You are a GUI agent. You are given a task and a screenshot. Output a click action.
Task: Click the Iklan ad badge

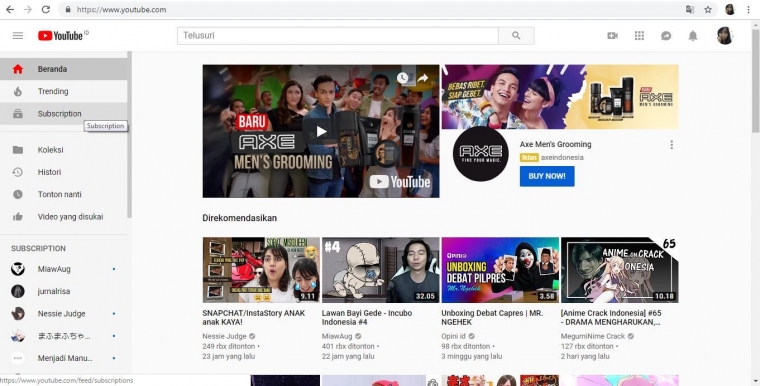point(529,158)
